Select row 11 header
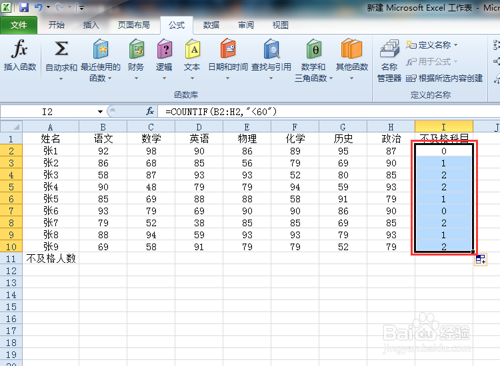 11,259
